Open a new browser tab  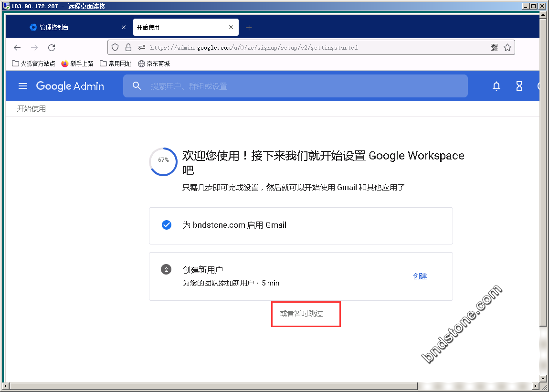pyautogui.click(x=249, y=27)
